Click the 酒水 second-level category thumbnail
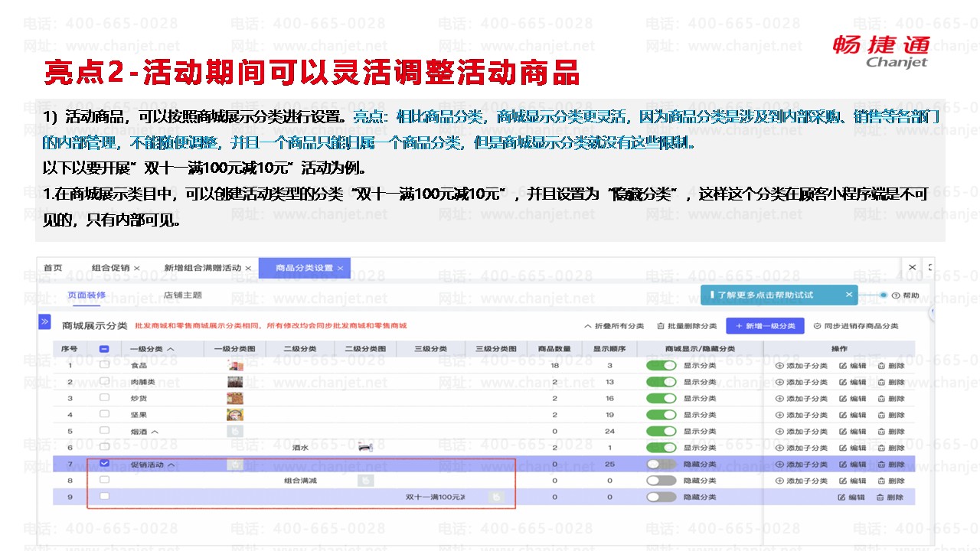This screenshot has width=980, height=551. [x=366, y=448]
